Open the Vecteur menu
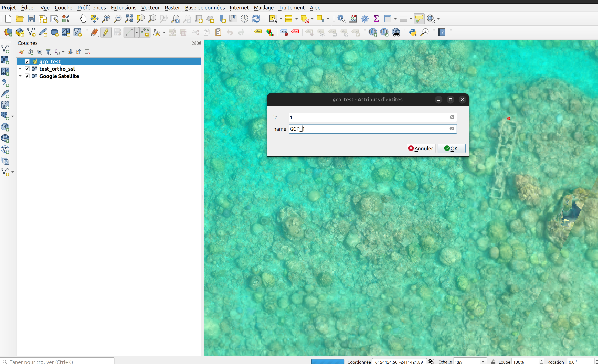 click(x=150, y=8)
